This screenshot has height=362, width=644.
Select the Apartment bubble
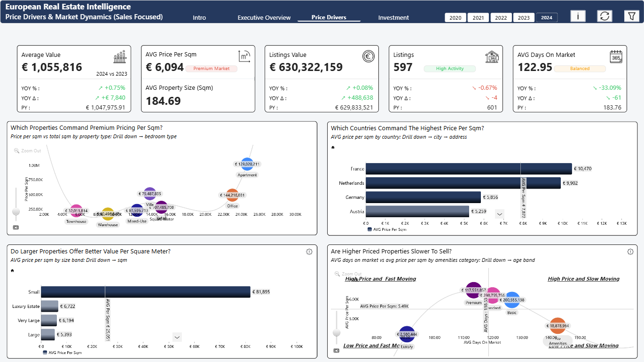[x=247, y=165]
